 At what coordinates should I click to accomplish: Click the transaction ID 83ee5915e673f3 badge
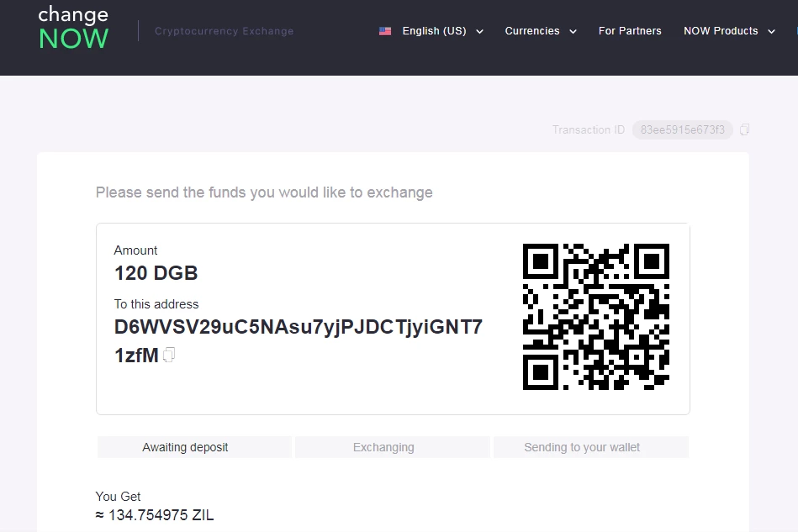tap(682, 129)
